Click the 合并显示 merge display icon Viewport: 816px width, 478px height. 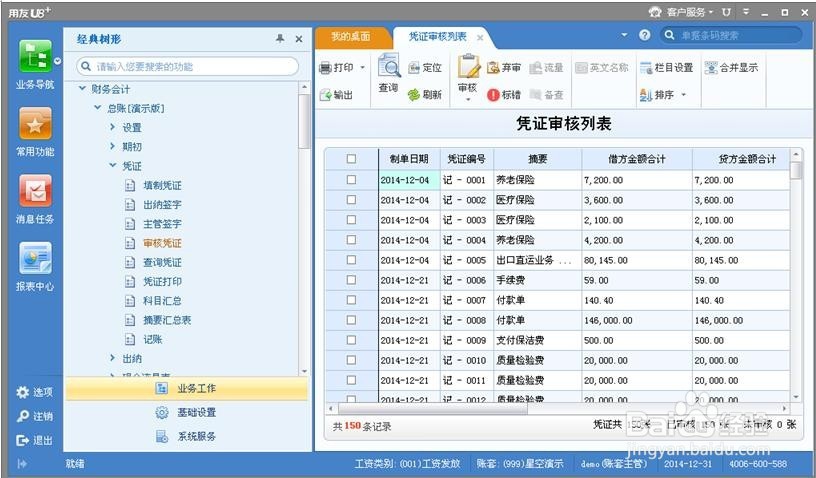[x=711, y=68]
